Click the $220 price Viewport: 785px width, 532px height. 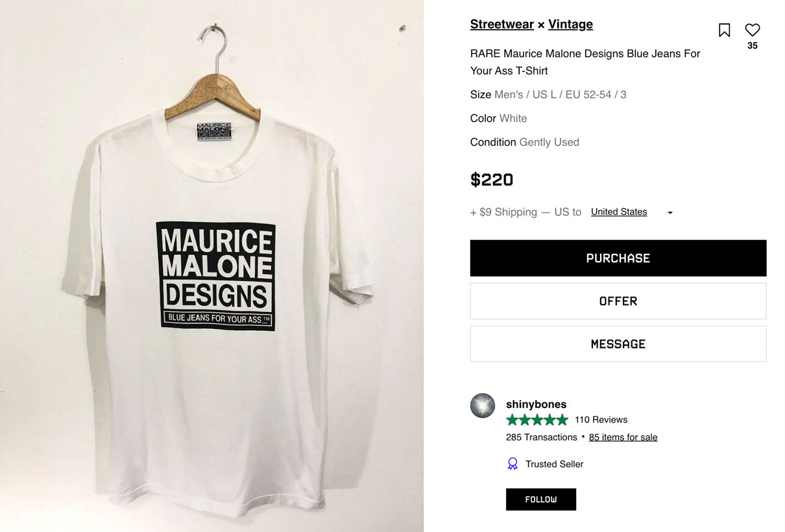491,180
